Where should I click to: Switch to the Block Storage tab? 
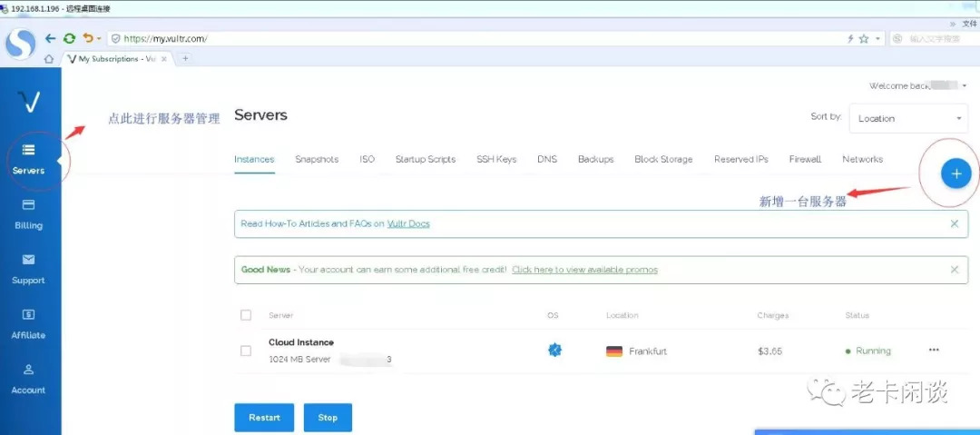pyautogui.click(x=663, y=160)
